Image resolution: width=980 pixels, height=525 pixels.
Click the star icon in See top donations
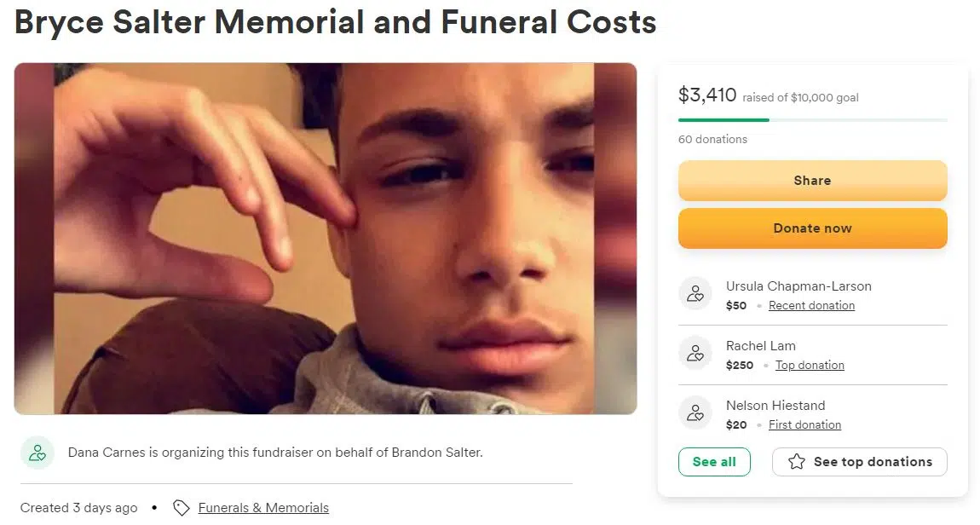tap(797, 462)
